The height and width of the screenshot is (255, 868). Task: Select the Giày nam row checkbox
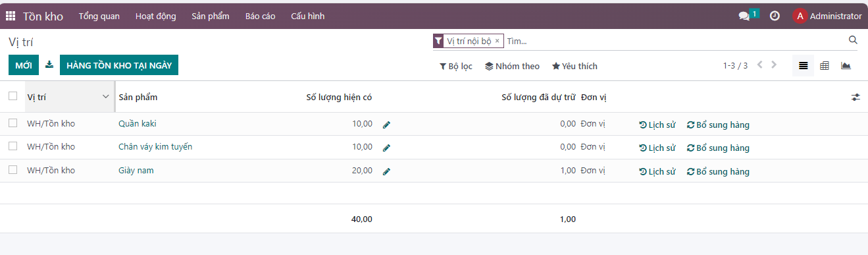(13, 170)
